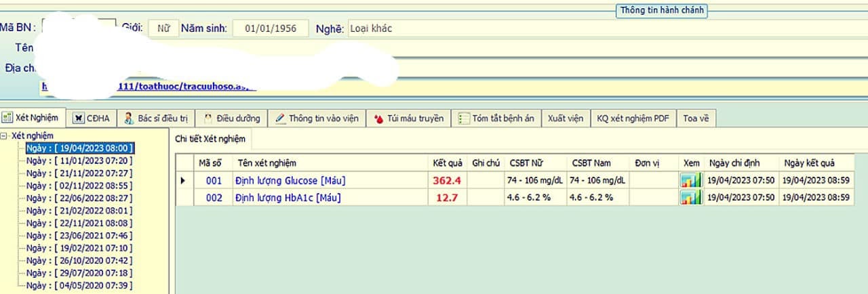Click the Ngày kết quả column header
Image resolution: width=868 pixels, height=294 pixels.
pyautogui.click(x=816, y=163)
